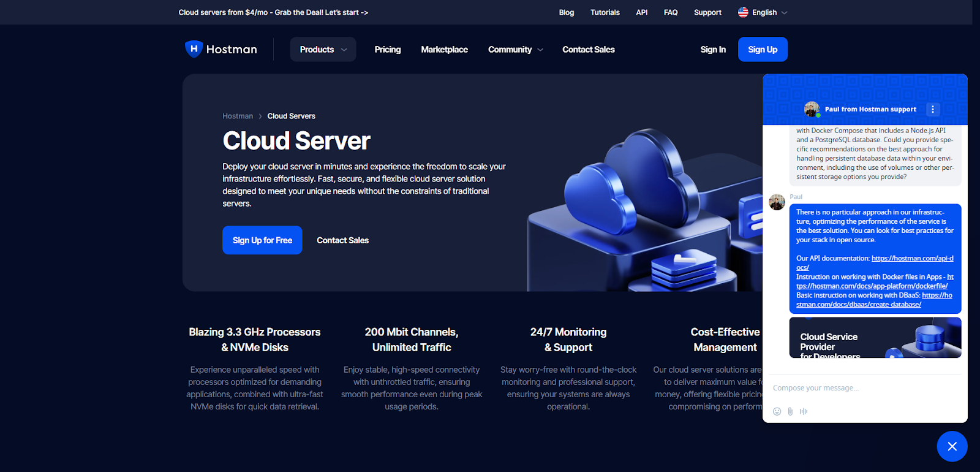980x472 pixels.
Task: Expand the Products dropdown menu
Action: pyautogui.click(x=323, y=50)
